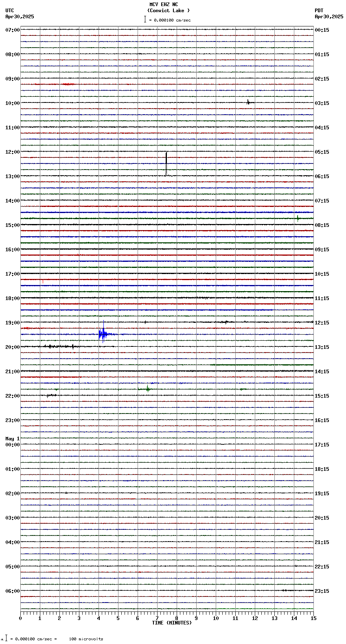Click the "23:00" UTC row label

click(13, 420)
